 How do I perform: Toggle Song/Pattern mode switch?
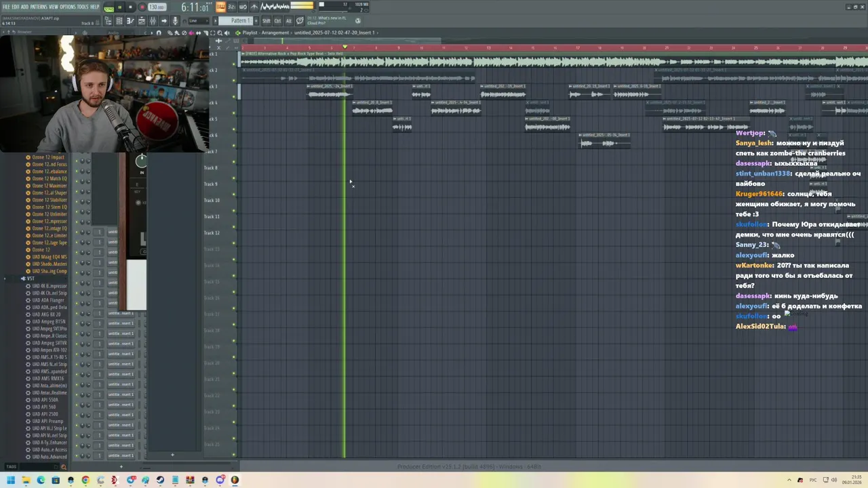108,7
